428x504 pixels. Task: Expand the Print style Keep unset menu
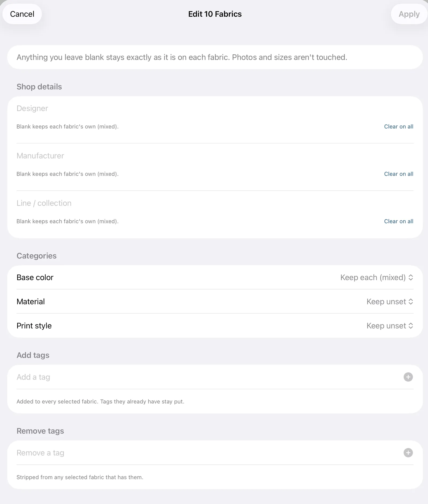click(x=390, y=326)
